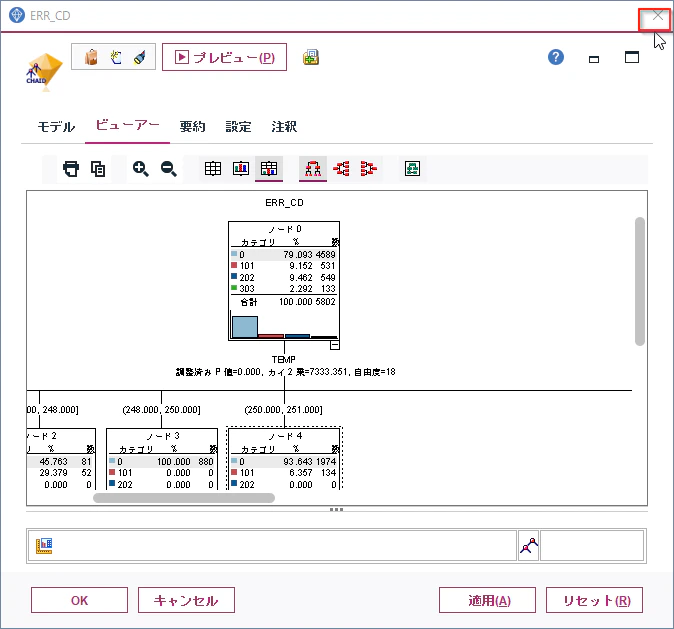Screen dimensions: 674x629
Task: Click the horizontal scrollbar of tree view
Action: pos(184,498)
